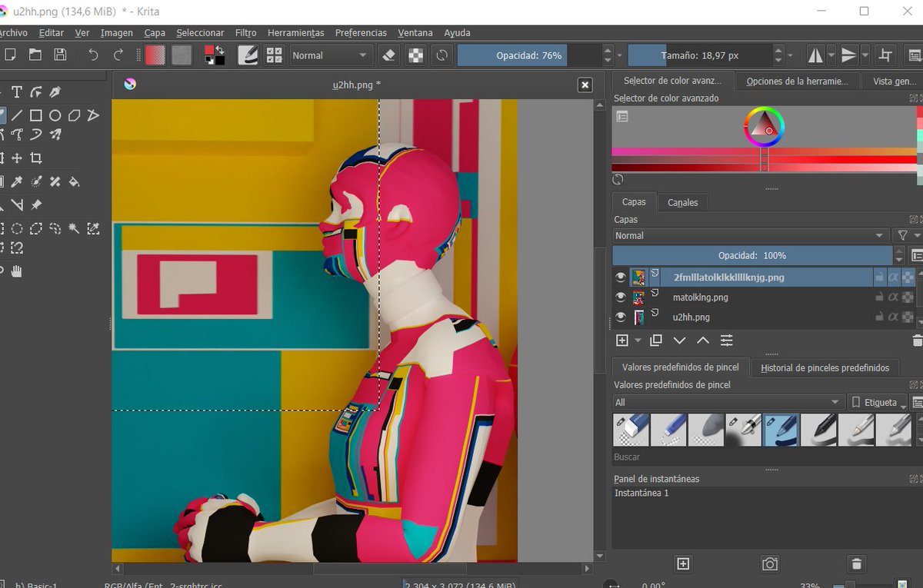The height and width of the screenshot is (588, 923).
Task: Open Historial de pinceles predefinidos tab
Action: click(x=825, y=367)
